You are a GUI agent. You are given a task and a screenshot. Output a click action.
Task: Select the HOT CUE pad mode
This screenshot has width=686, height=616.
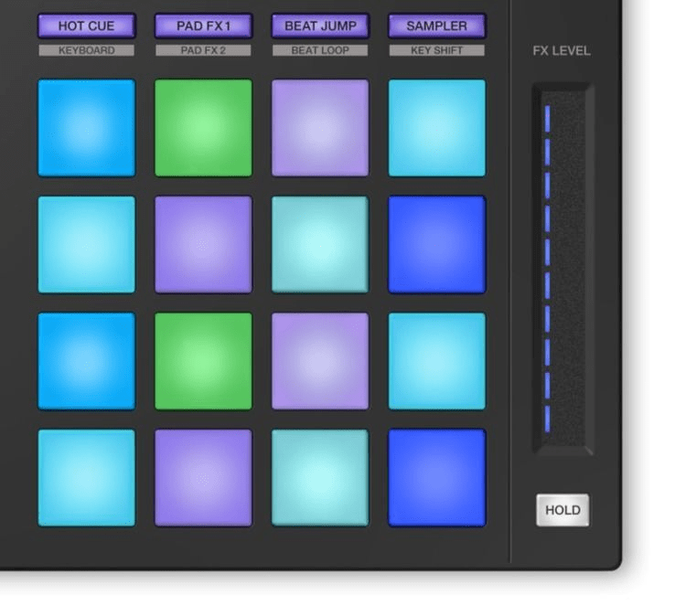86,26
